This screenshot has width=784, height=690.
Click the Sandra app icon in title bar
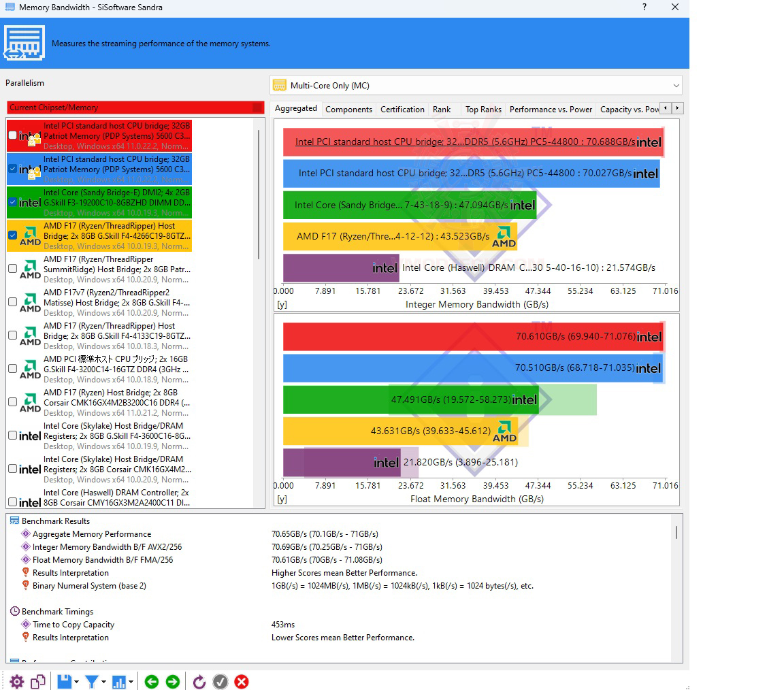click(x=10, y=7)
